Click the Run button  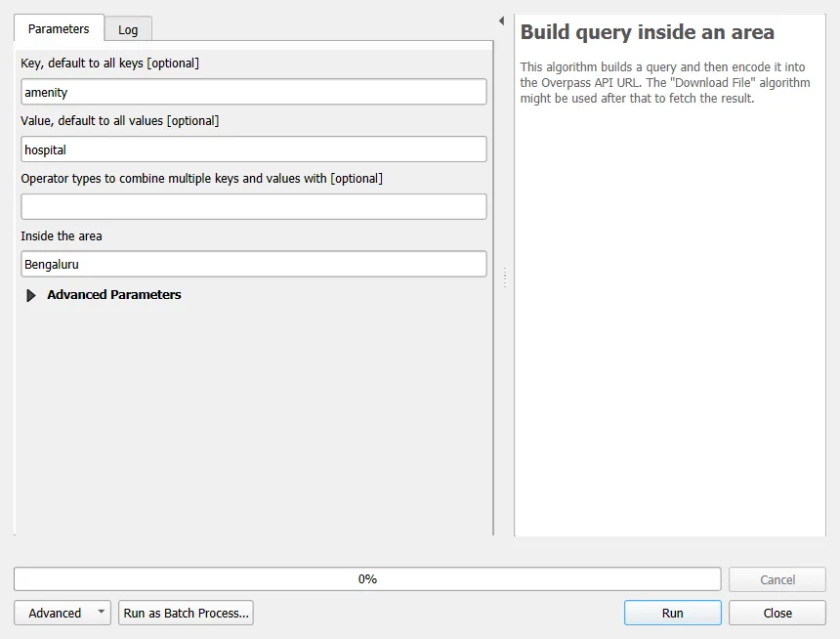[672, 613]
